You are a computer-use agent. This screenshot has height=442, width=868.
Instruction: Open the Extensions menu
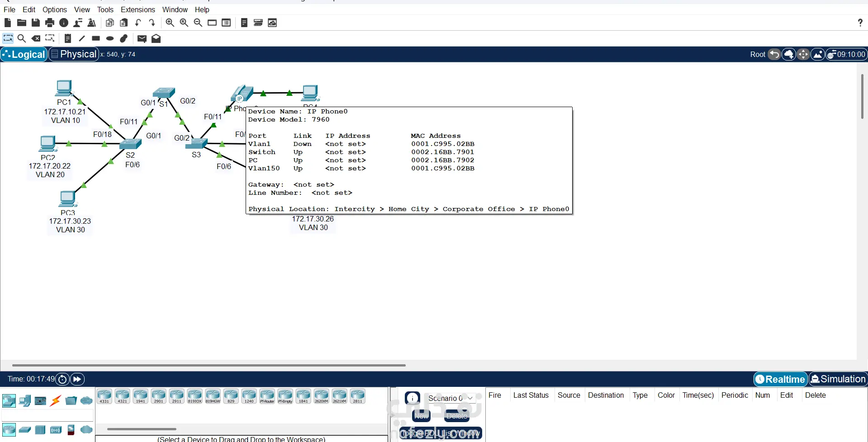click(x=138, y=9)
